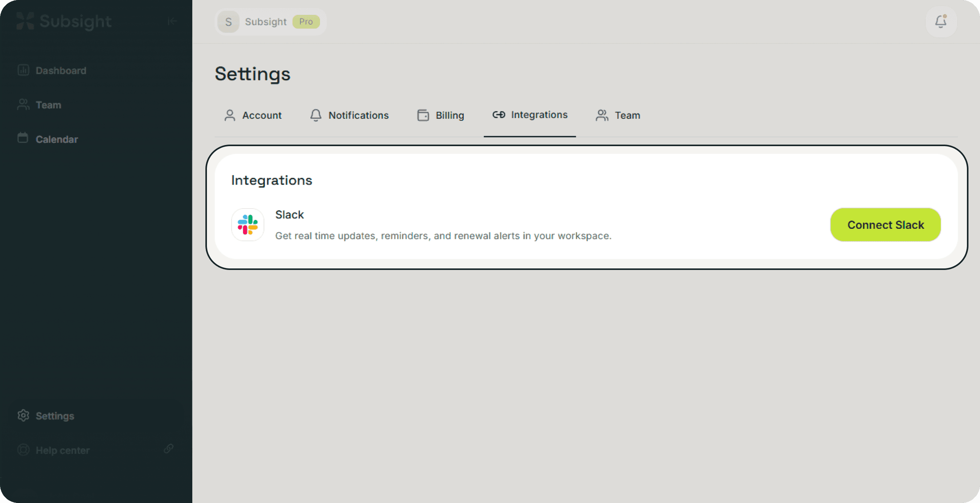This screenshot has width=980, height=503.
Task: Switch to the Notifications tab
Action: (x=349, y=115)
